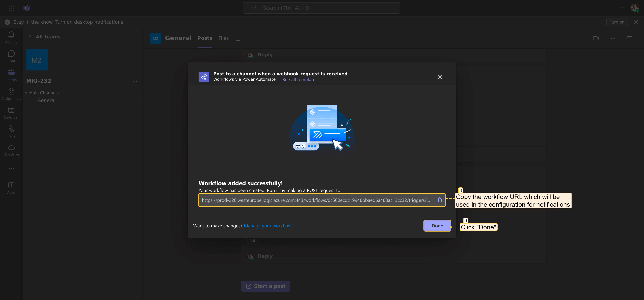The image size is (644, 300).
Task: Copy the workflow URL with the copy icon
Action: pyautogui.click(x=439, y=200)
